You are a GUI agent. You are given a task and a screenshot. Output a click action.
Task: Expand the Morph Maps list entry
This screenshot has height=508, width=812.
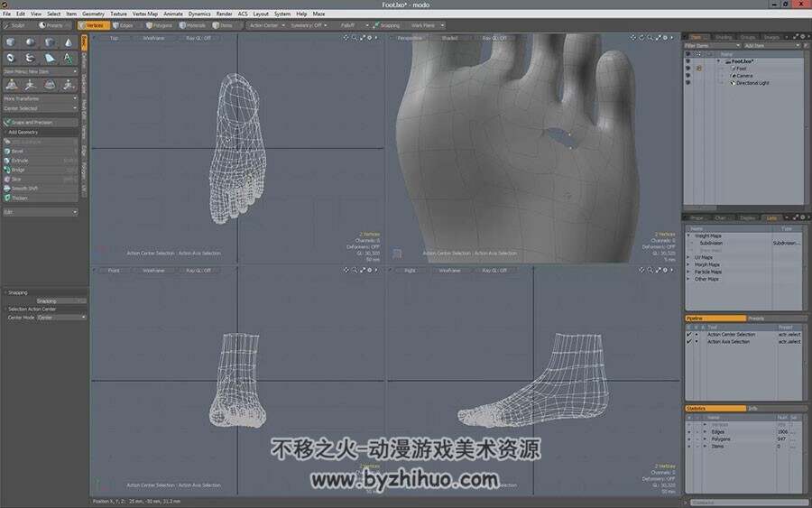point(688,264)
